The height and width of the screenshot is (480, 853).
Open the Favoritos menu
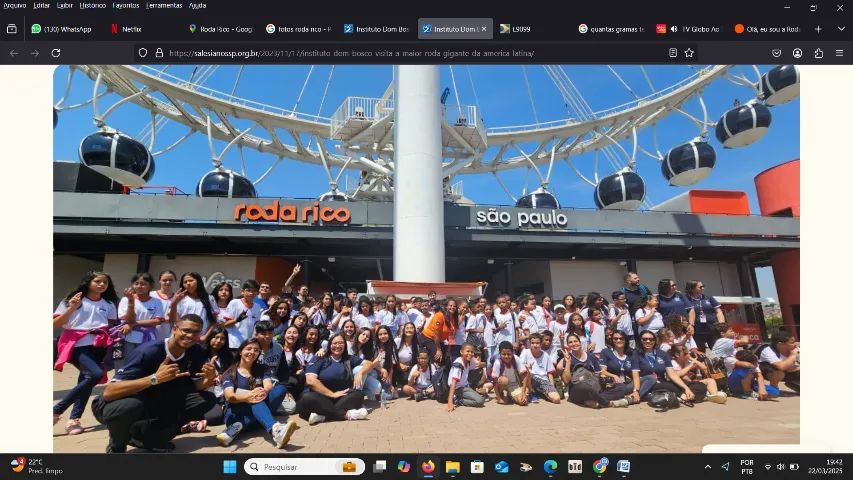pos(126,5)
